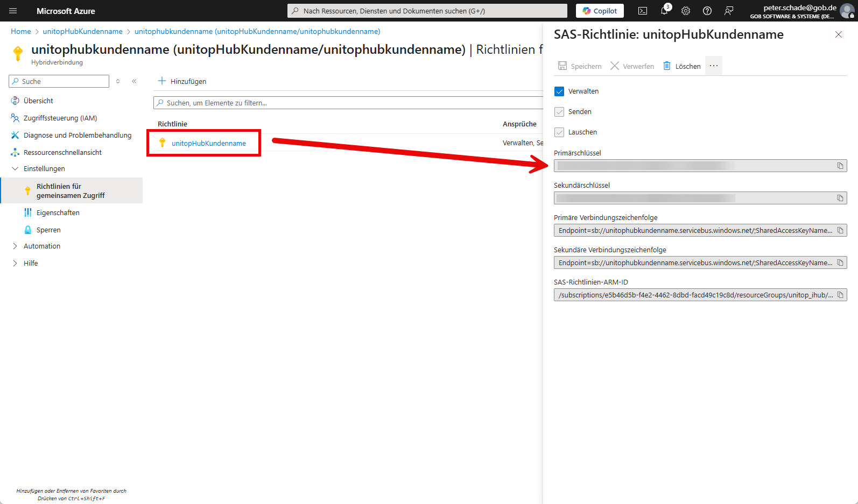Copy the SAS-Richtlinien-ARM-ID
The width and height of the screenshot is (858, 504).
coord(840,295)
